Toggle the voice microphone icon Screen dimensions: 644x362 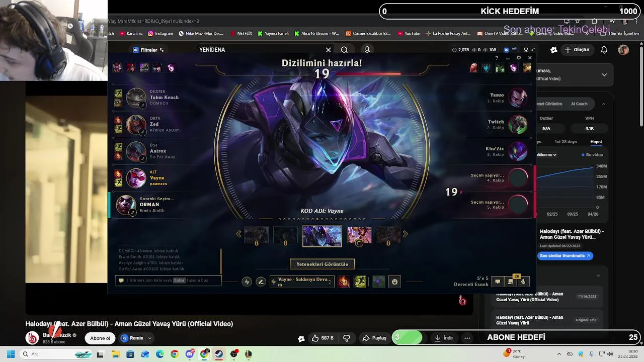click(x=523, y=282)
